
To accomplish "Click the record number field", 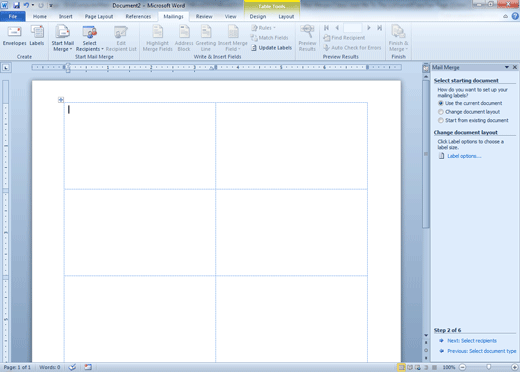I will pos(353,28).
